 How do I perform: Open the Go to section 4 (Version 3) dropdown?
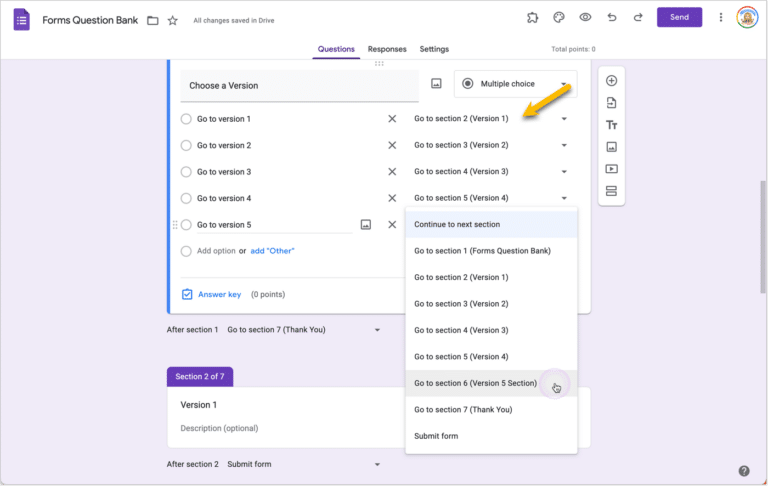[x=491, y=171]
